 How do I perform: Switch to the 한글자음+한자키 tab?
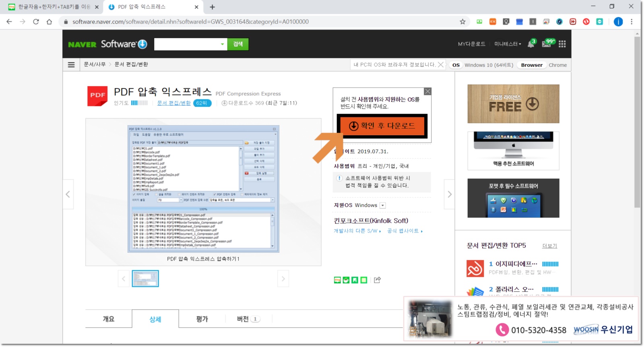(x=54, y=7)
